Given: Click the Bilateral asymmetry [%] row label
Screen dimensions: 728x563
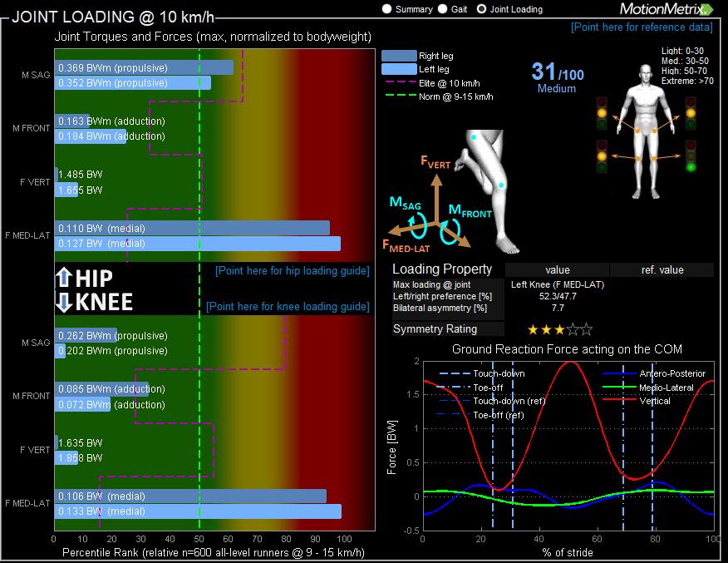Looking at the screenshot, I should click(x=440, y=308).
